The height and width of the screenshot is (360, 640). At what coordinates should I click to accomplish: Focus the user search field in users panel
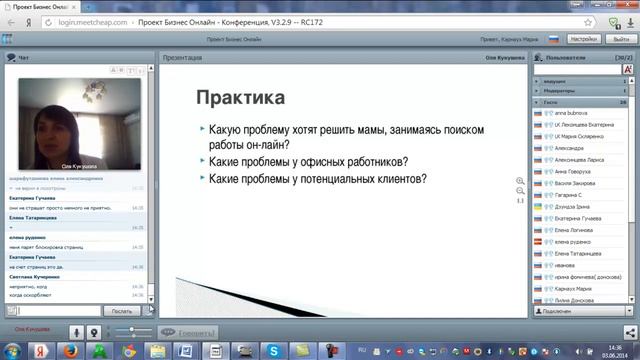tap(577, 69)
